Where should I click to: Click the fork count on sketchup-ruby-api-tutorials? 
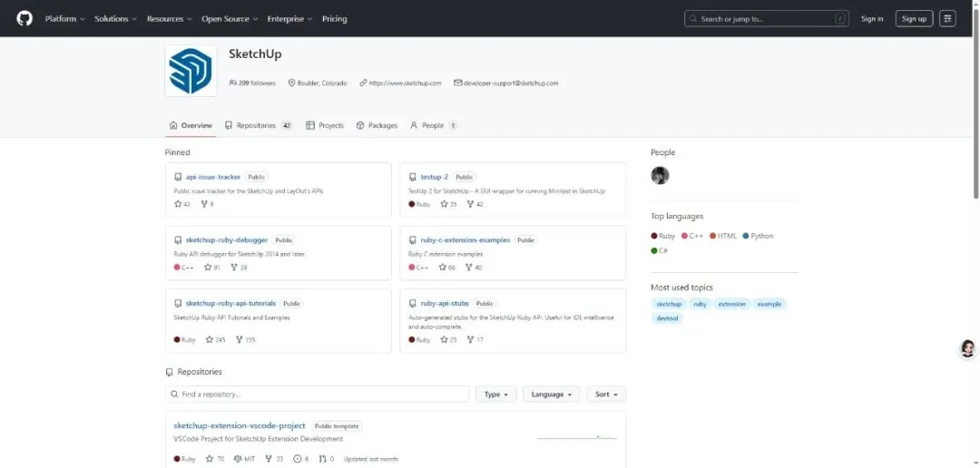[x=246, y=340]
